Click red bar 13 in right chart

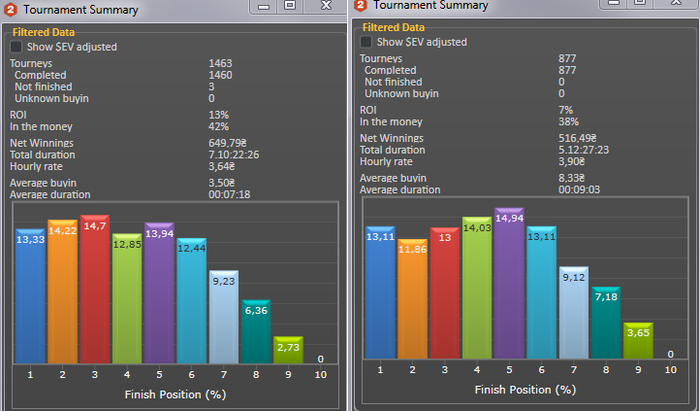[x=445, y=293]
